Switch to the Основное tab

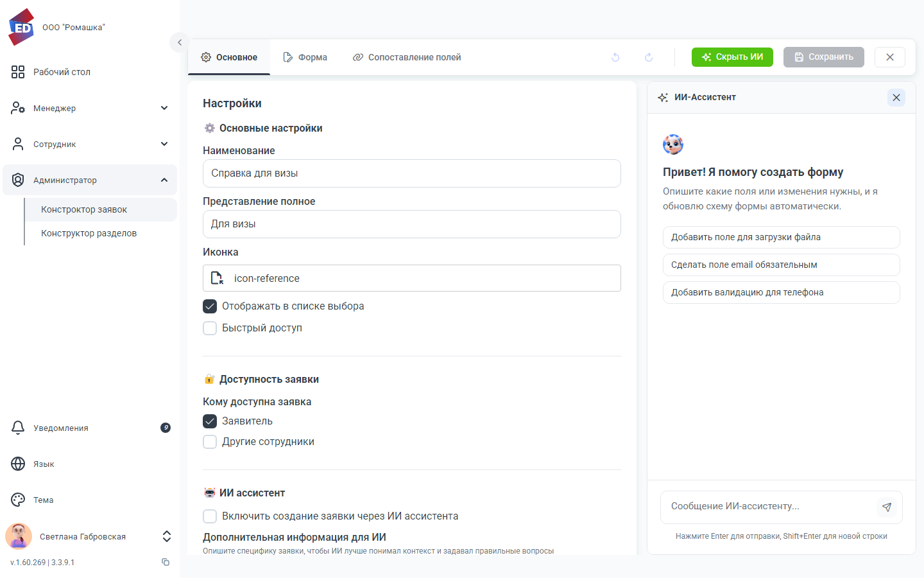tap(229, 57)
